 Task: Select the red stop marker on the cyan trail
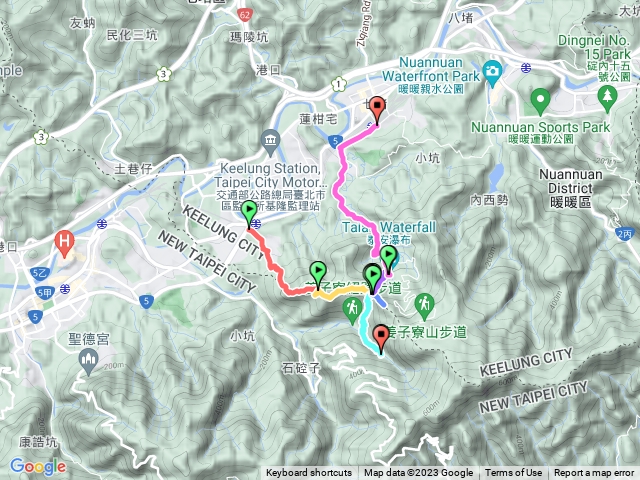(x=381, y=338)
